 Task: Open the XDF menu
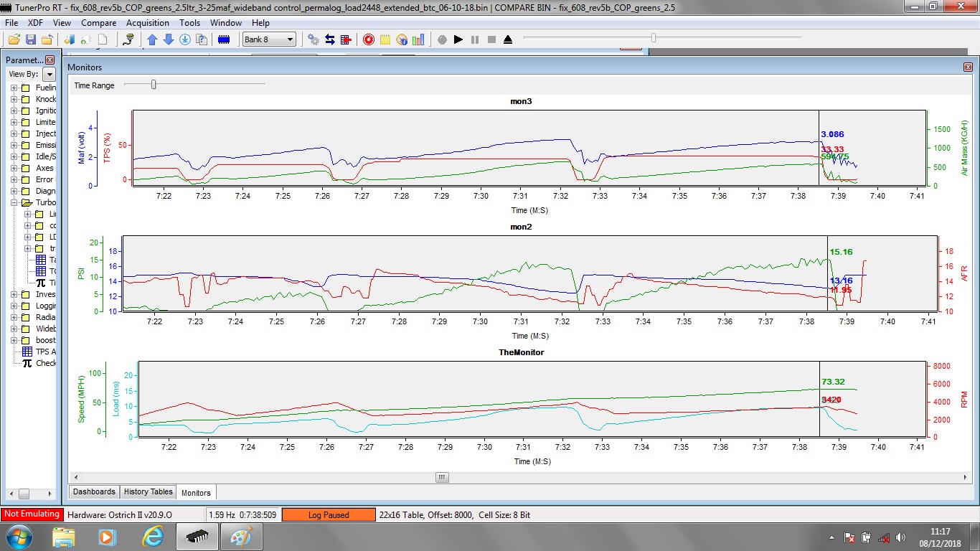[x=35, y=23]
